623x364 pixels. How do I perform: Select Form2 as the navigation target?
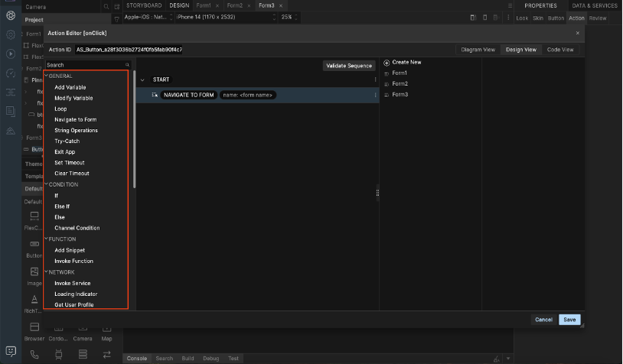click(x=400, y=84)
